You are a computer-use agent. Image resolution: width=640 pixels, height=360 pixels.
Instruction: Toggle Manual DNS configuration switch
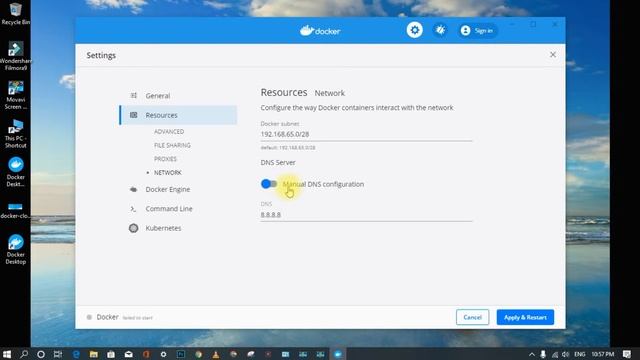point(269,184)
